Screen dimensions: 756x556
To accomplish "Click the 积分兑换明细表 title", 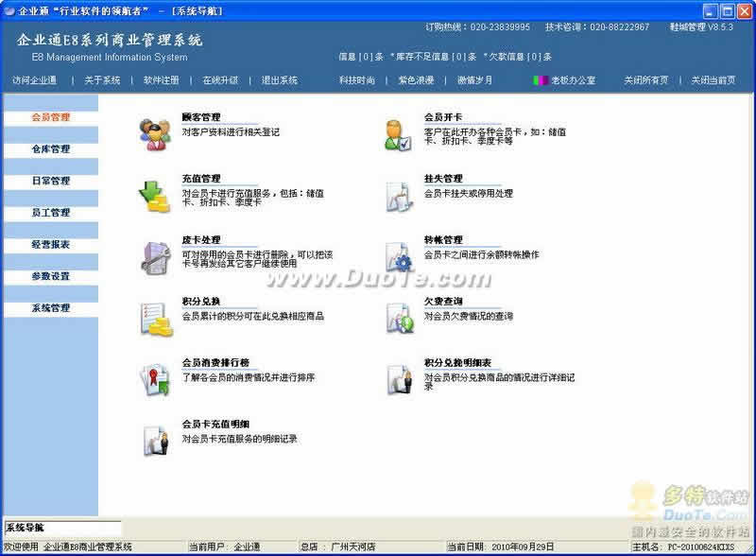I will [x=457, y=362].
